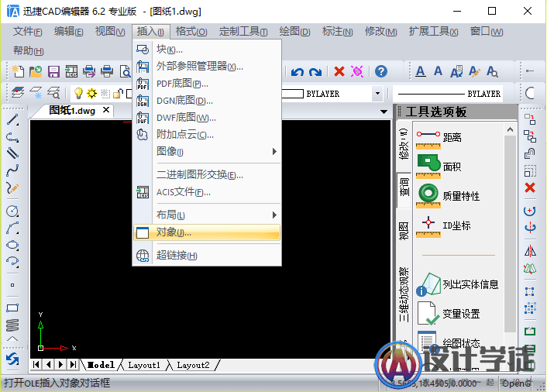Toggle the layer light bulb on/off icon
The image size is (547, 392).
point(78,93)
